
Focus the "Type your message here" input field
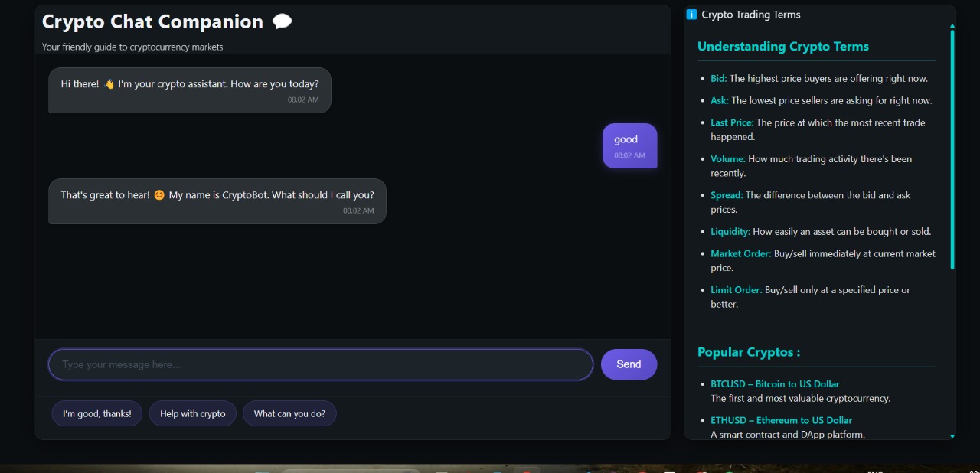click(x=321, y=364)
